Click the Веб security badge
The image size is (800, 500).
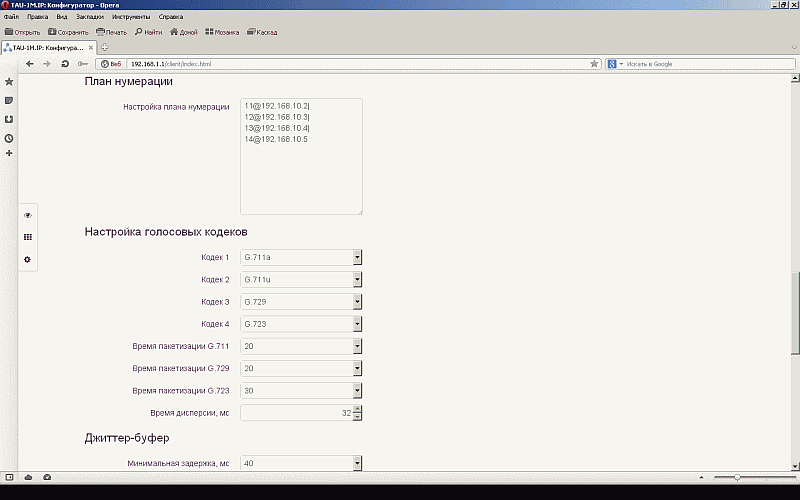(x=111, y=64)
